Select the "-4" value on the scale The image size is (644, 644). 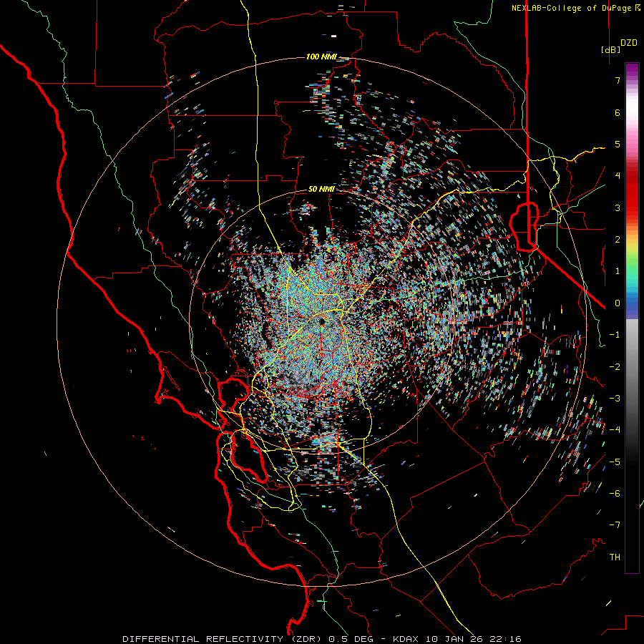pyautogui.click(x=615, y=429)
